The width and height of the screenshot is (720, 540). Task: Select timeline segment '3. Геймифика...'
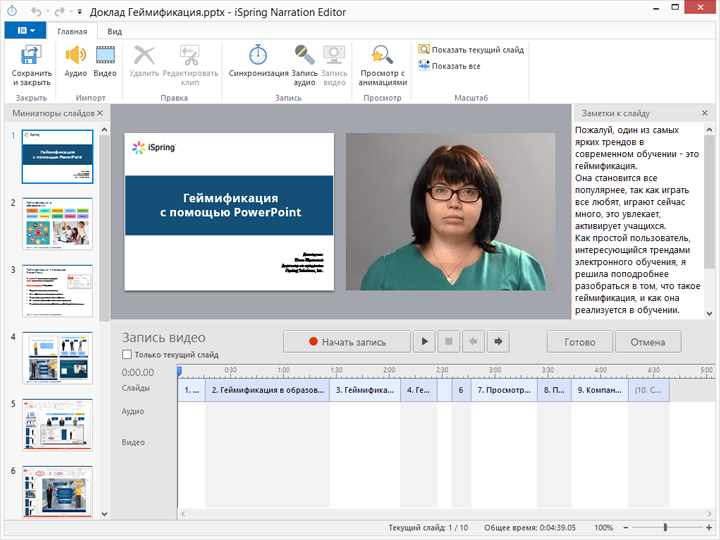pyautogui.click(x=365, y=390)
